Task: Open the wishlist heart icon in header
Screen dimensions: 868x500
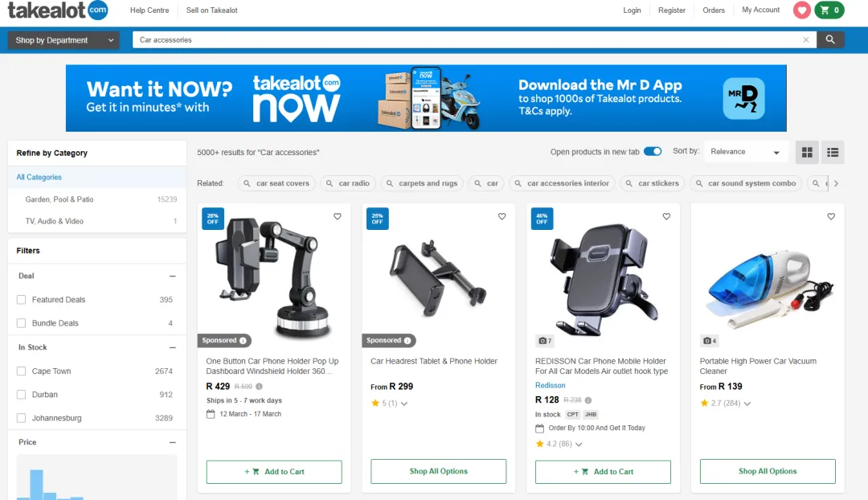Action: tap(801, 10)
